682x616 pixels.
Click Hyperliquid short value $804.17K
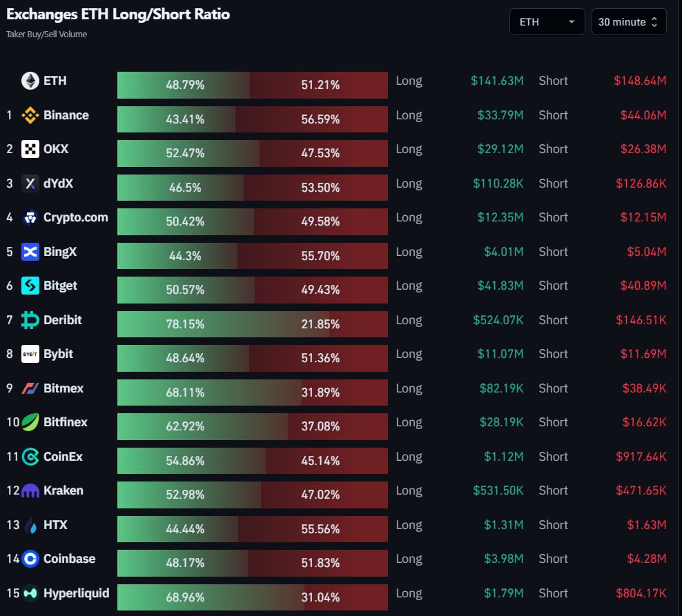tap(641, 593)
